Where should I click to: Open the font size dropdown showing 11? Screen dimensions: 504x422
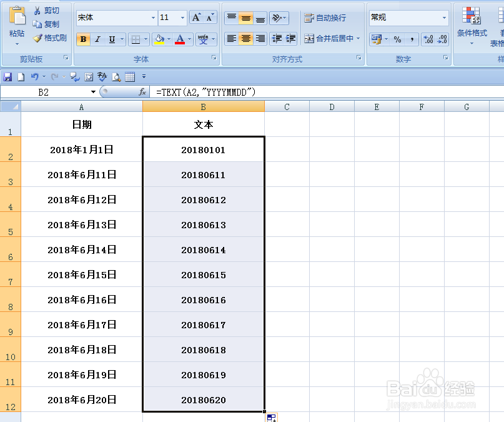(182, 18)
